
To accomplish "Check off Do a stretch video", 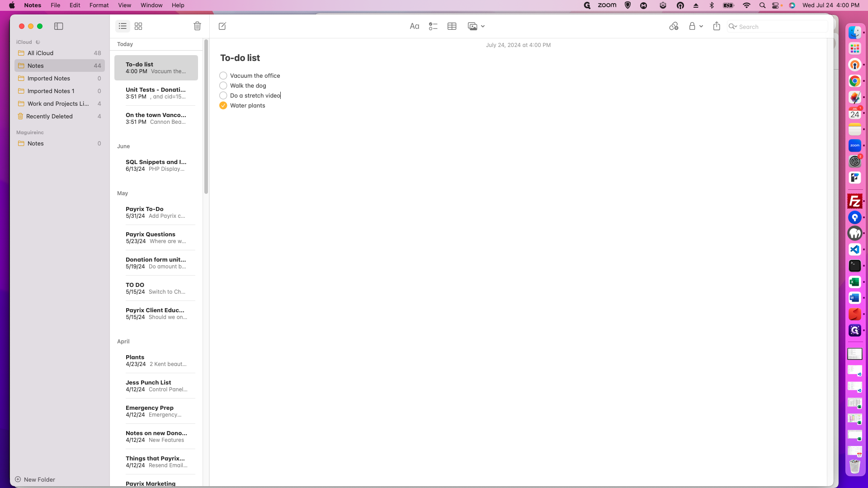I will [223, 95].
